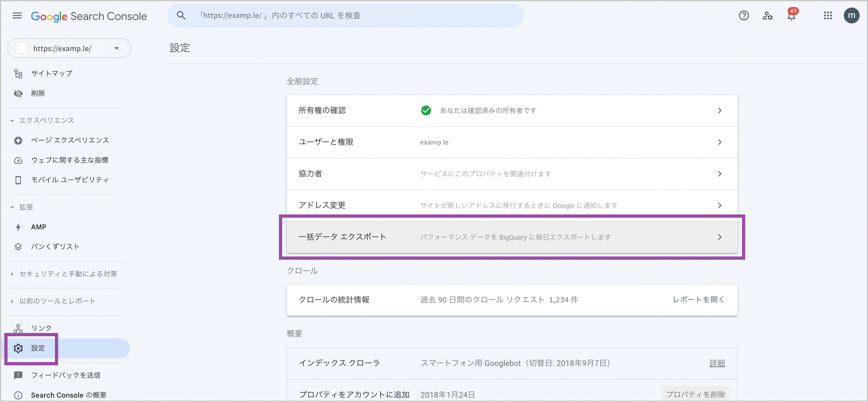Click the Core Web Vitals gauge icon
The image size is (868, 402).
(x=18, y=160)
